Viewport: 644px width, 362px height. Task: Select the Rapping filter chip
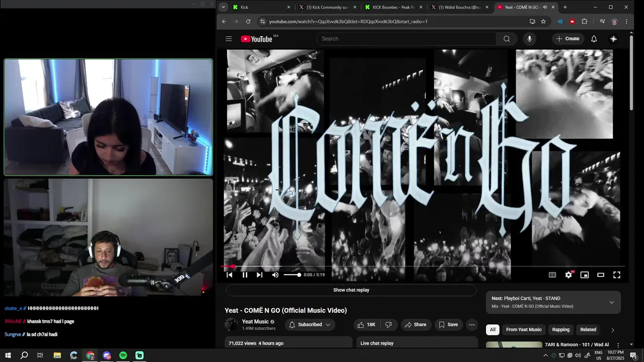tap(560, 330)
